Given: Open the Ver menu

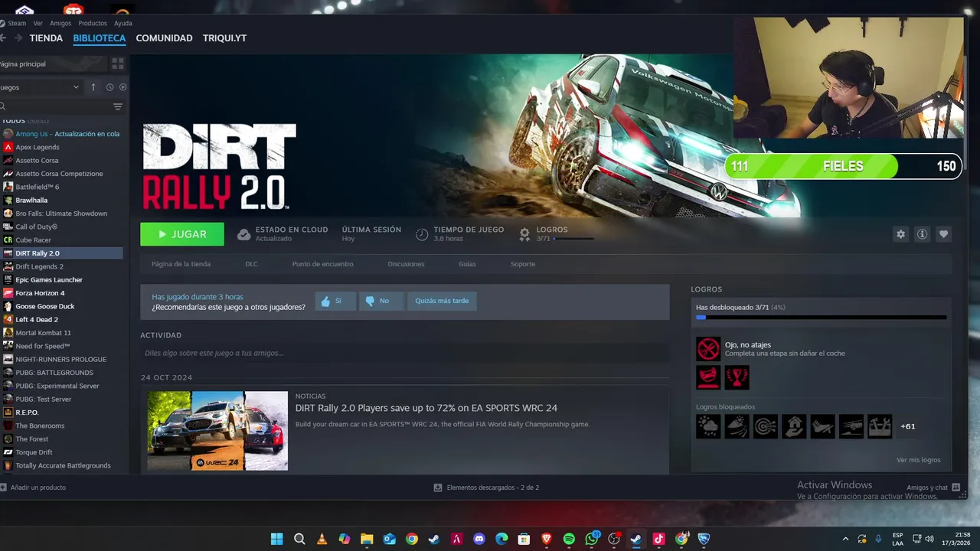Looking at the screenshot, I should 38,23.
